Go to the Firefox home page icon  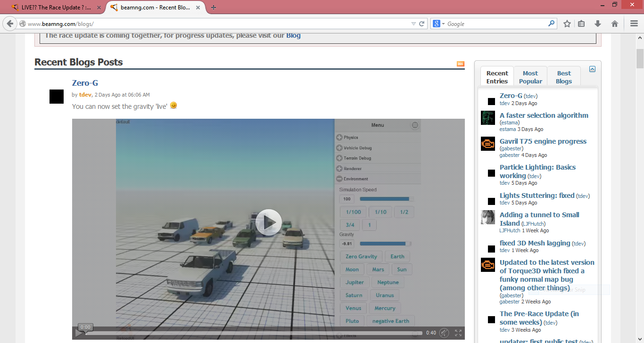pyautogui.click(x=615, y=24)
